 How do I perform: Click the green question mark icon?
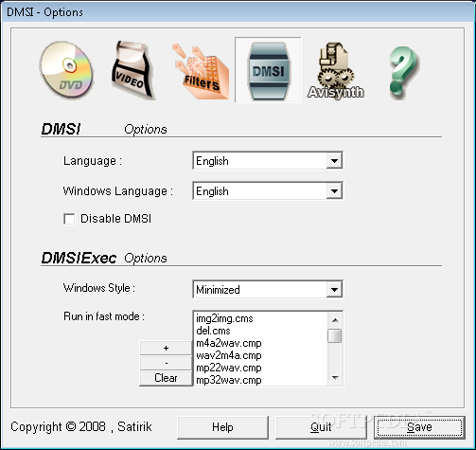coord(404,72)
